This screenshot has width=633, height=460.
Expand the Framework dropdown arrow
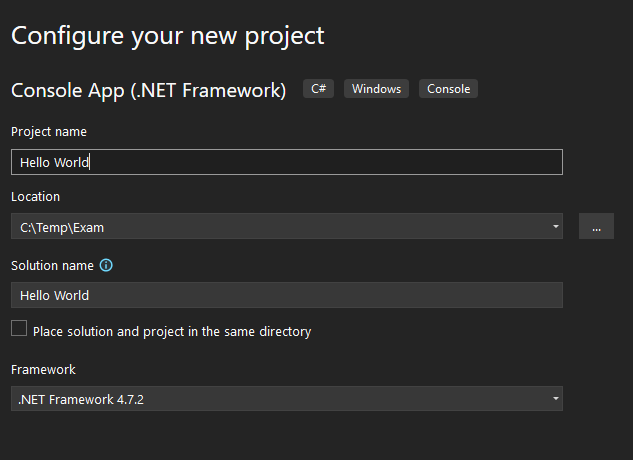tap(555, 400)
